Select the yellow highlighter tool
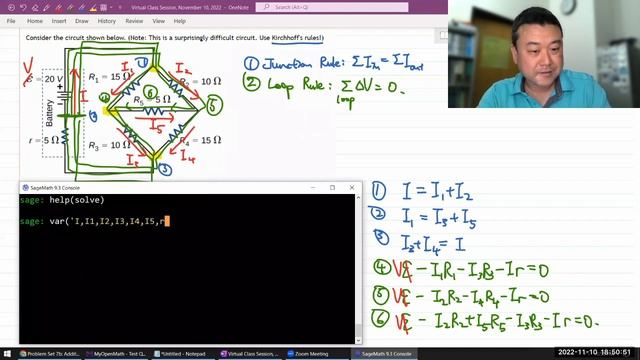This screenshot has height=360, width=640. [x=93, y=7]
